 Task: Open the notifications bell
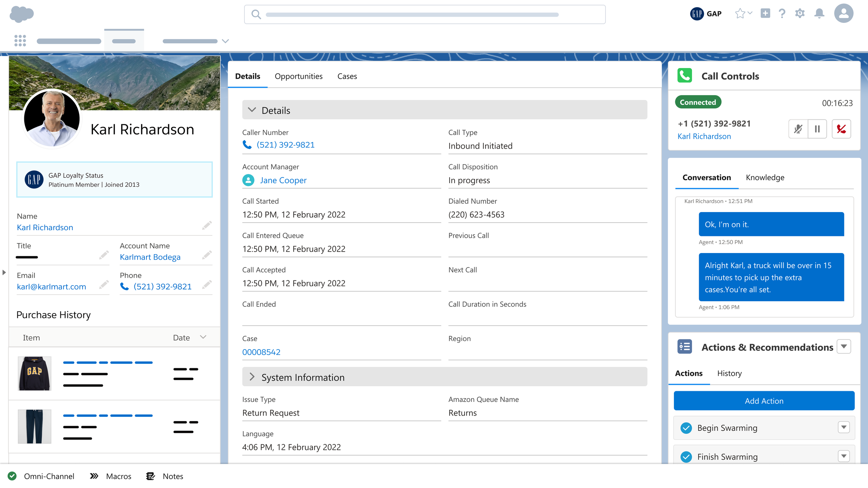(x=819, y=14)
